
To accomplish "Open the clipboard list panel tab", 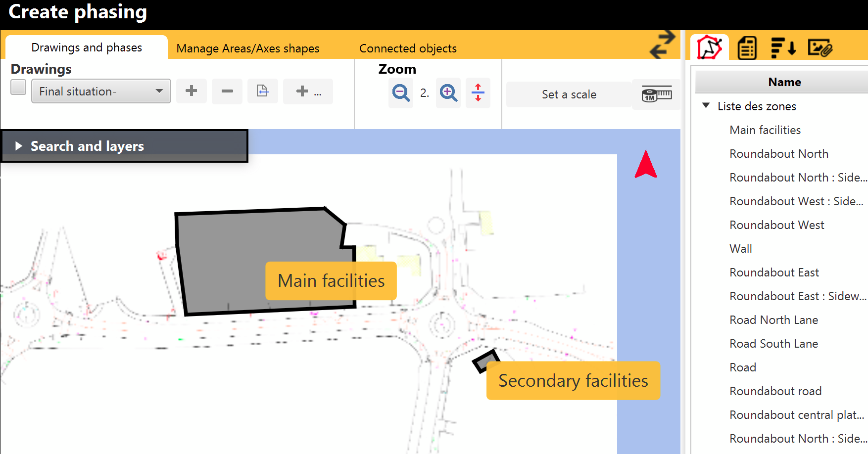I will point(747,48).
